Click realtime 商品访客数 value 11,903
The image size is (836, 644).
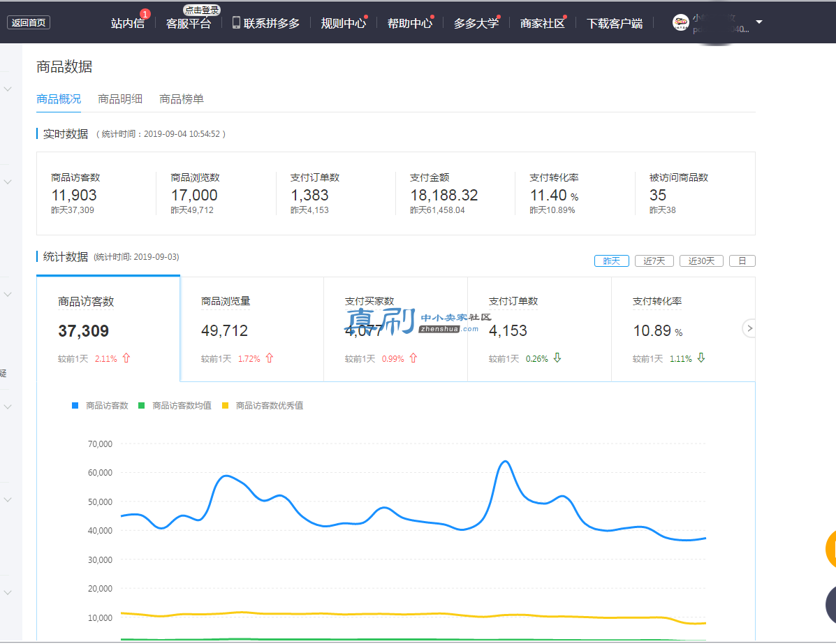pyautogui.click(x=74, y=195)
